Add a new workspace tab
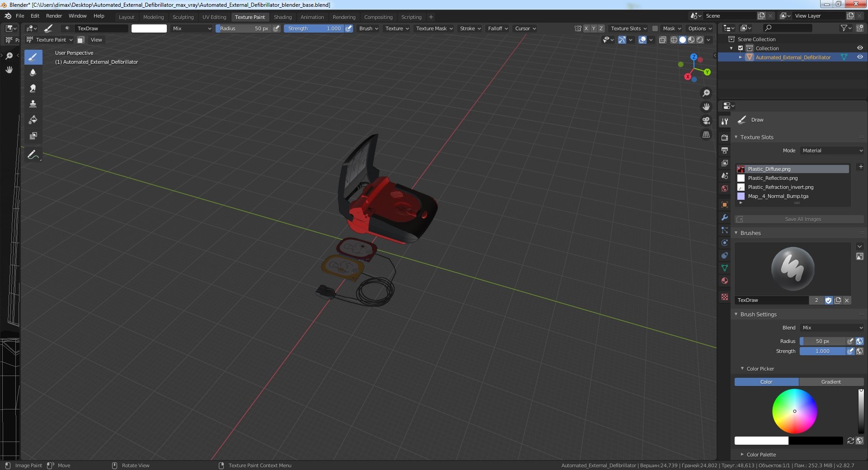Image resolution: width=868 pixels, height=470 pixels. click(431, 17)
